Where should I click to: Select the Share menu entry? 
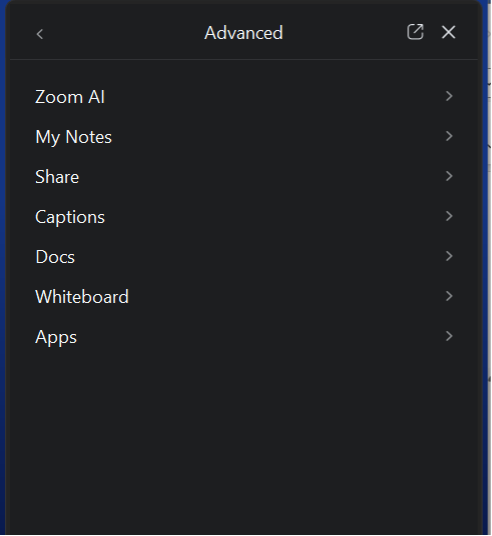pyautogui.click(x=244, y=176)
